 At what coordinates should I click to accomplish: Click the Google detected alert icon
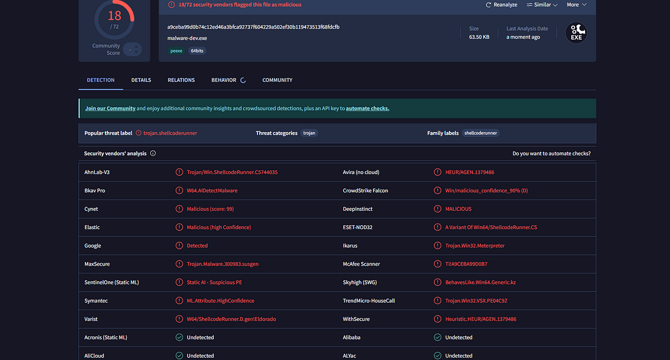(179, 246)
